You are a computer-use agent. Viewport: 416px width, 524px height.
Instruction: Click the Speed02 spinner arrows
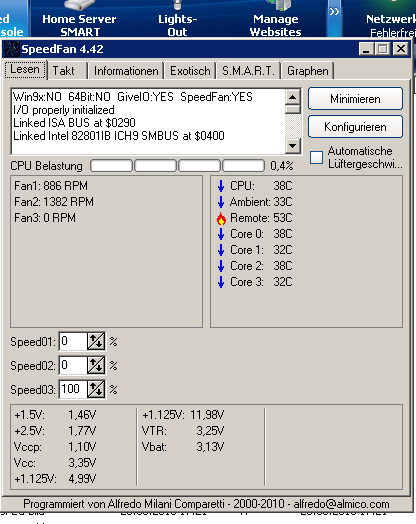click(x=96, y=365)
